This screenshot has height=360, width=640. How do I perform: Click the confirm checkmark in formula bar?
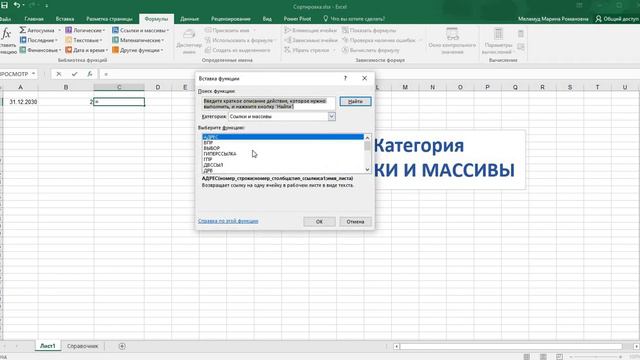pyautogui.click(x=74, y=74)
